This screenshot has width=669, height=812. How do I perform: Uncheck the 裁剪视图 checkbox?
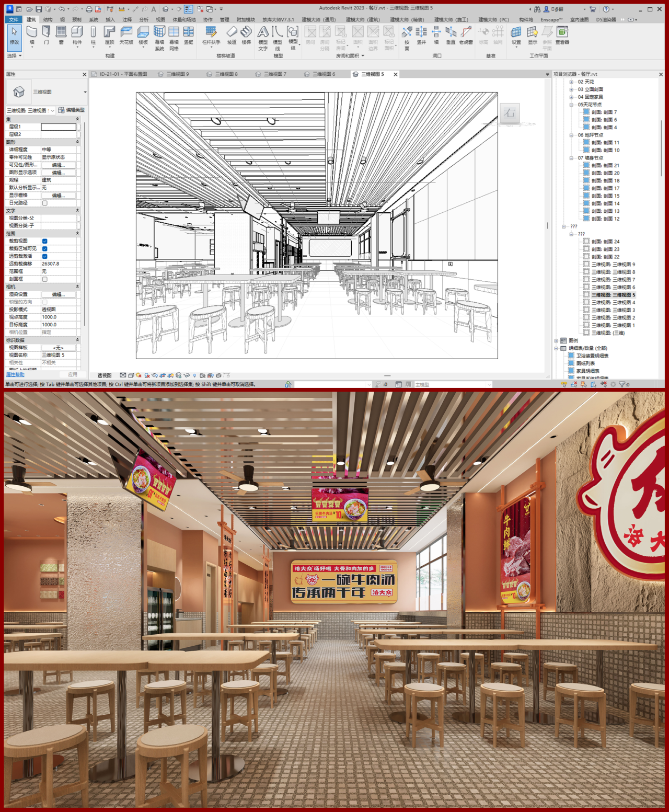tap(45, 241)
